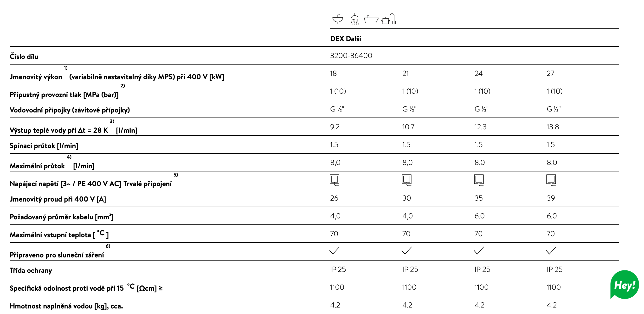The width and height of the screenshot is (644, 314).
Task: Click the solar-ready checkmark in the 27 kW column
Action: tap(551, 250)
